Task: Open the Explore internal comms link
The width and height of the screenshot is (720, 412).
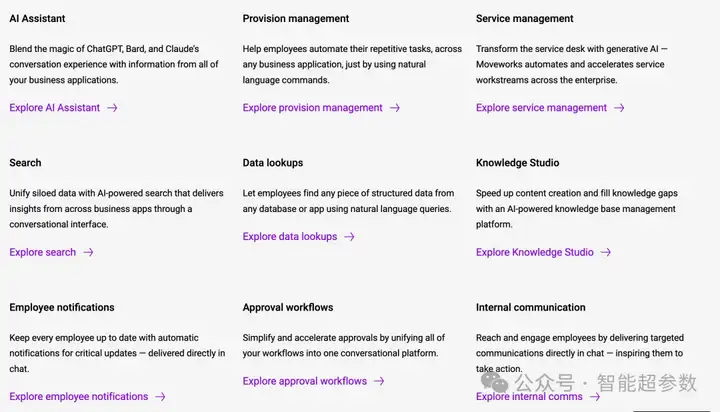Action: point(529,396)
